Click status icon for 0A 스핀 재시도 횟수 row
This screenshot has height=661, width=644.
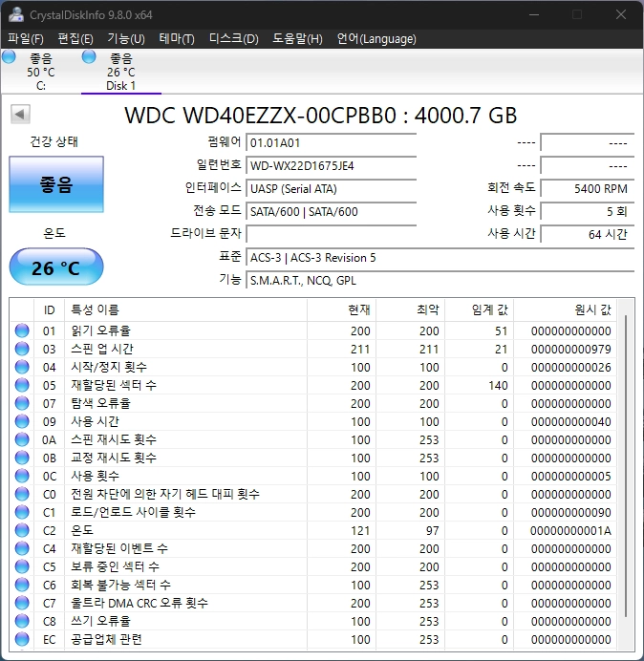pos(22,439)
